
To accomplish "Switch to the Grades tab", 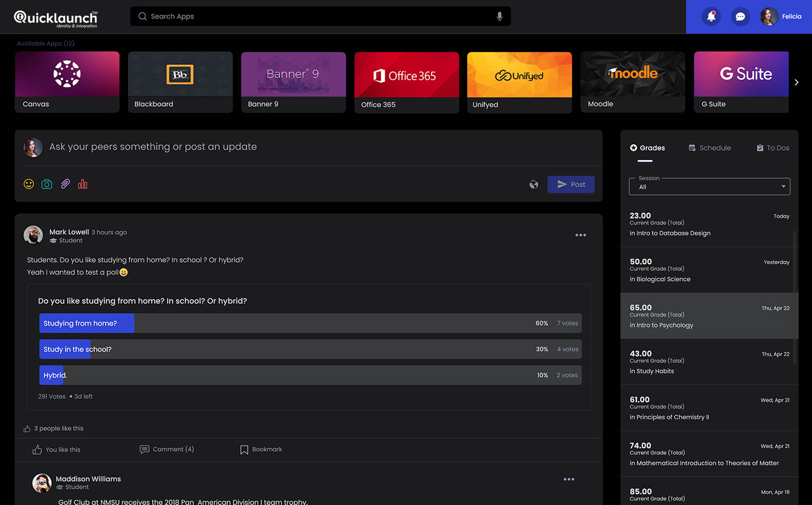I will 648,148.
